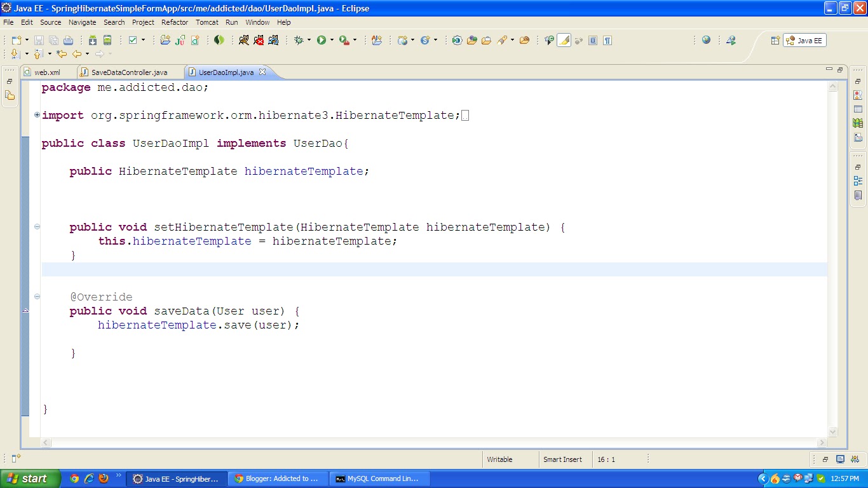Click the editor's vertical scrollbar
The height and width of the screenshot is (488, 868).
click(832, 254)
